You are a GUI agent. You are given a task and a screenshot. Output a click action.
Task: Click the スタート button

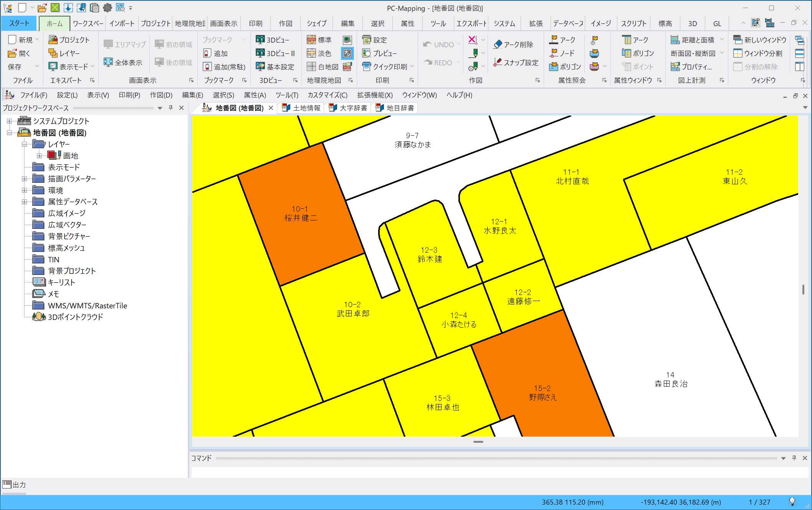[x=19, y=23]
